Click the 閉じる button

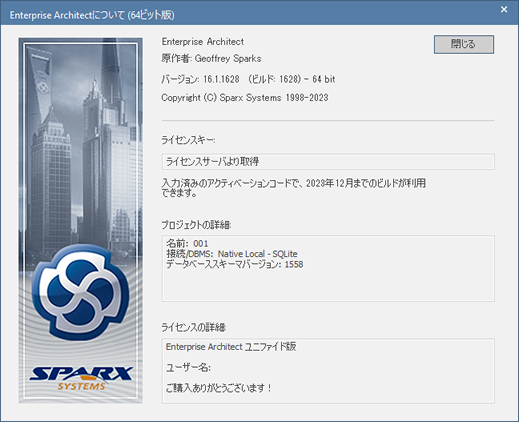click(x=464, y=44)
